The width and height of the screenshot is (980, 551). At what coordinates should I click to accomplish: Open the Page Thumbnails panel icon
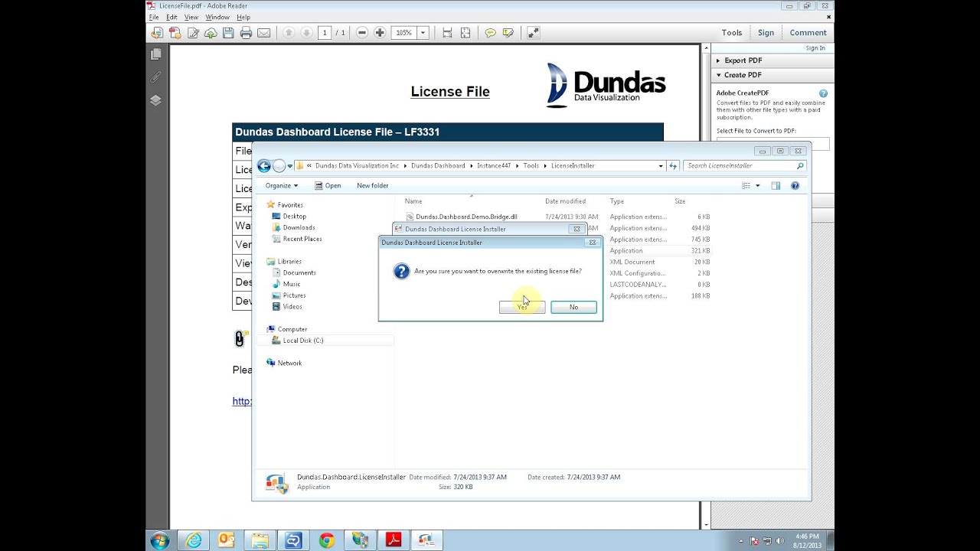[155, 54]
